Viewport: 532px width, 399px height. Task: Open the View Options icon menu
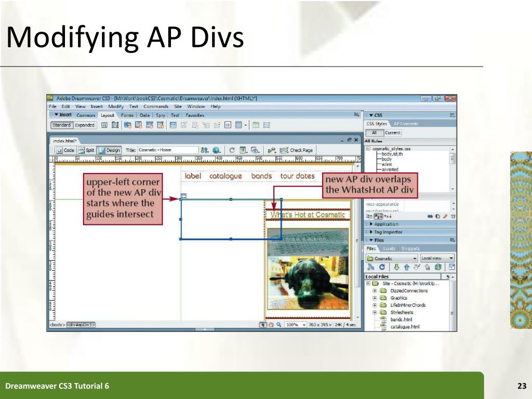pos(243,150)
